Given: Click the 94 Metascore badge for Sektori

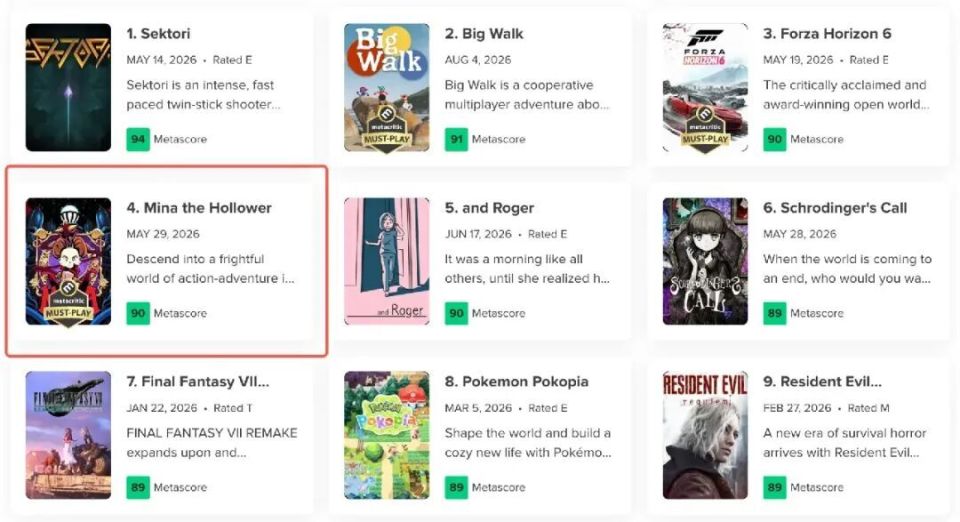Looking at the screenshot, I should click(x=138, y=140).
